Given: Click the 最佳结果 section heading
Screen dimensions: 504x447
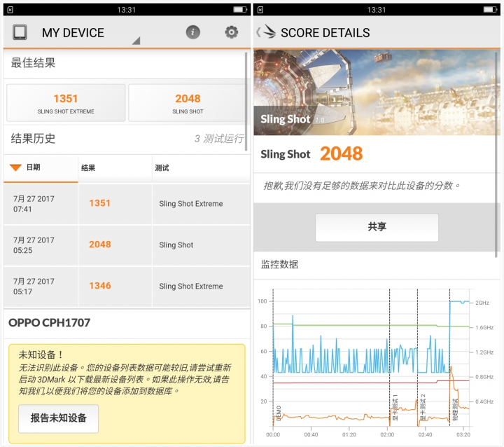Looking at the screenshot, I should coord(33,63).
